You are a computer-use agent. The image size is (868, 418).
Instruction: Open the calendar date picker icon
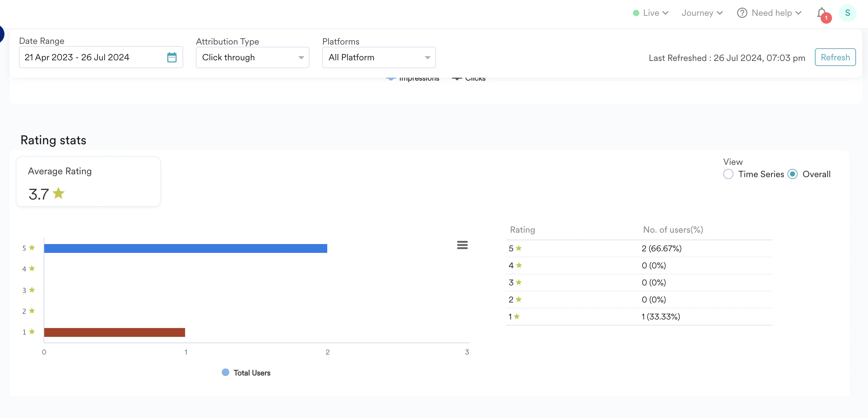coord(172,57)
